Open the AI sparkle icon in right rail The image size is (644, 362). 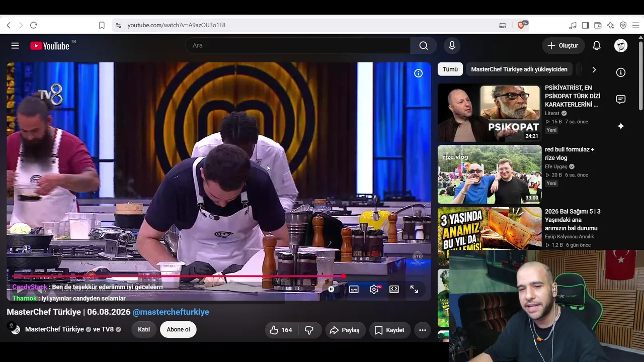coord(621,126)
